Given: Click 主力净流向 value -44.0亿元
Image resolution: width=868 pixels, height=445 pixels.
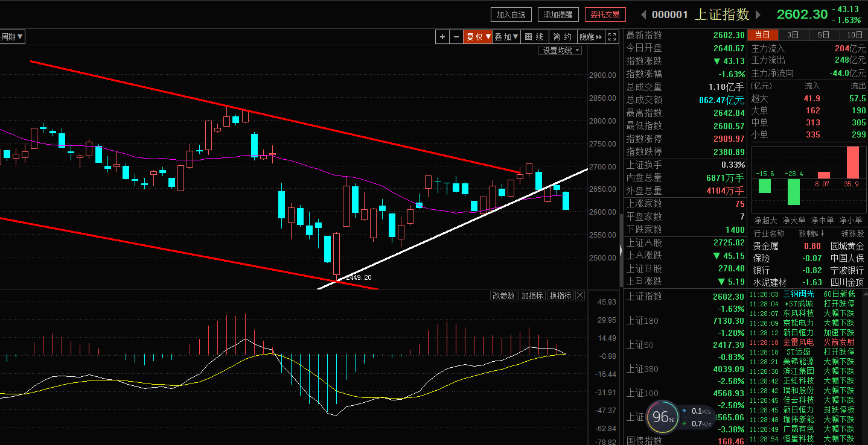Looking at the screenshot, I should [847, 73].
